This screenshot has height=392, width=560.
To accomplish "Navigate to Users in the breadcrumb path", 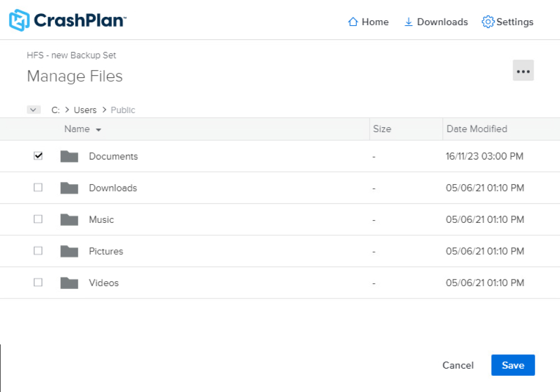I will (85, 110).
